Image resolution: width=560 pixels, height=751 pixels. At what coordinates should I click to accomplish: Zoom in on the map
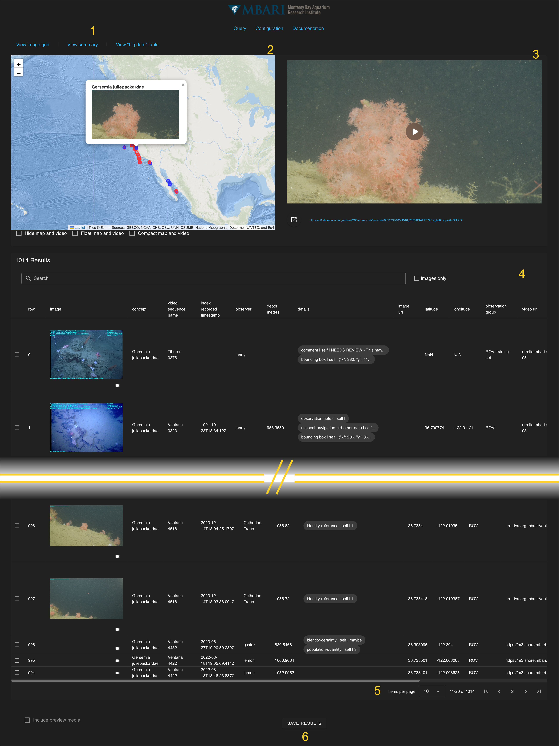[x=19, y=64]
